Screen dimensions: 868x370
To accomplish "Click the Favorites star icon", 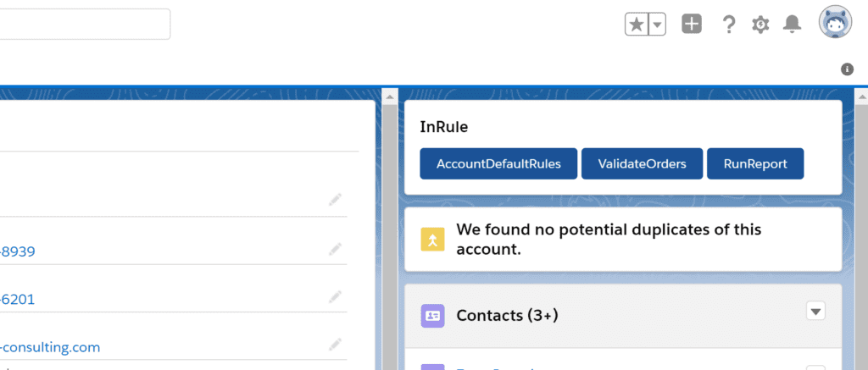I will coord(636,25).
